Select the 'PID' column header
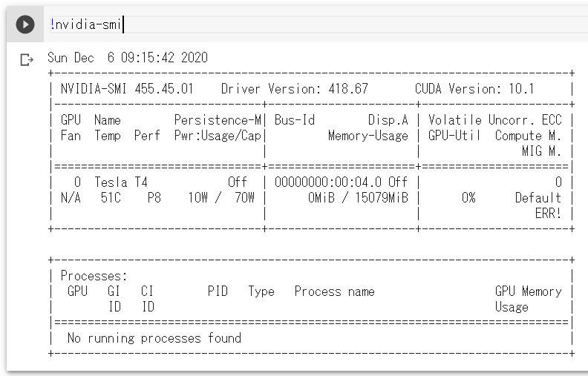588x376 pixels. point(218,291)
